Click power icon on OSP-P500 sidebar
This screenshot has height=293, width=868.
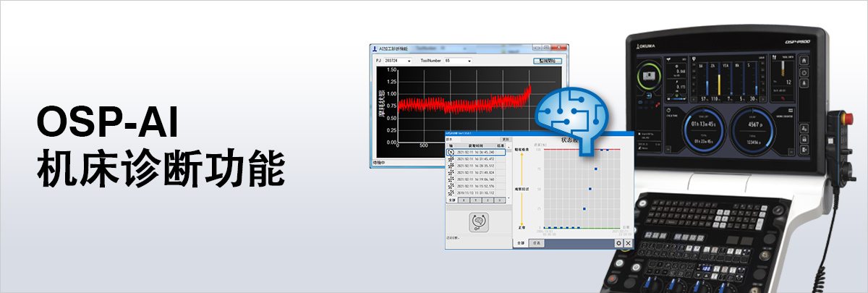804,72
